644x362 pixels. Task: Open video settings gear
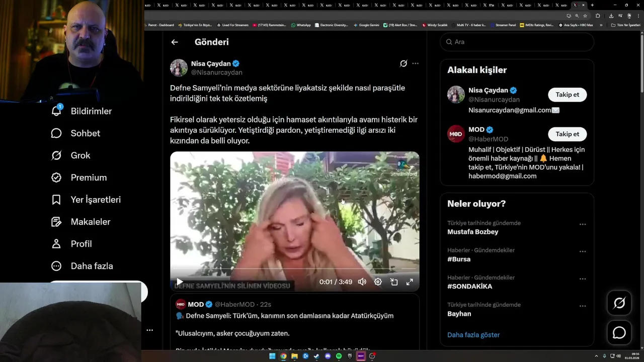point(378,282)
